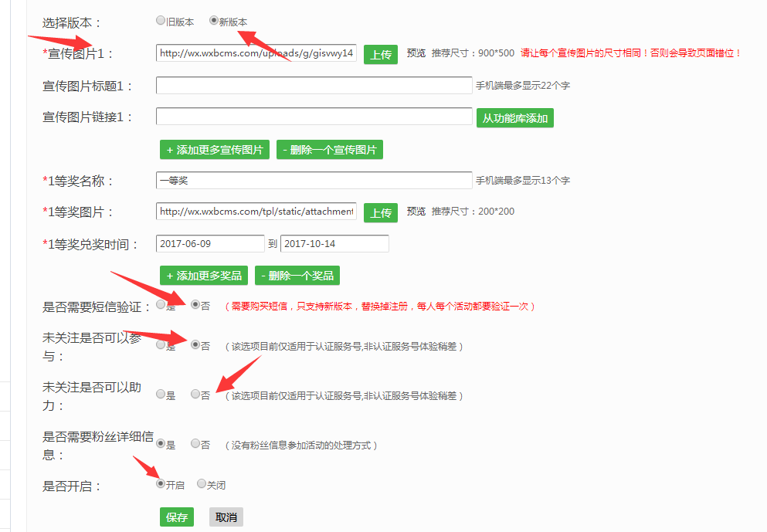Choose 是 for 未关注是否可以参与

click(161, 344)
